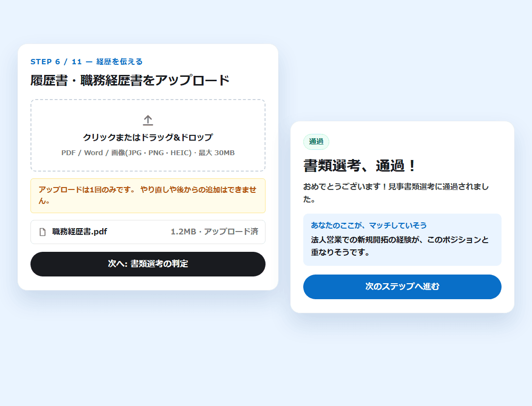Screen dimensions: 532x406
Task: Select the 職務経歴書.pdf file row
Action: point(148,232)
